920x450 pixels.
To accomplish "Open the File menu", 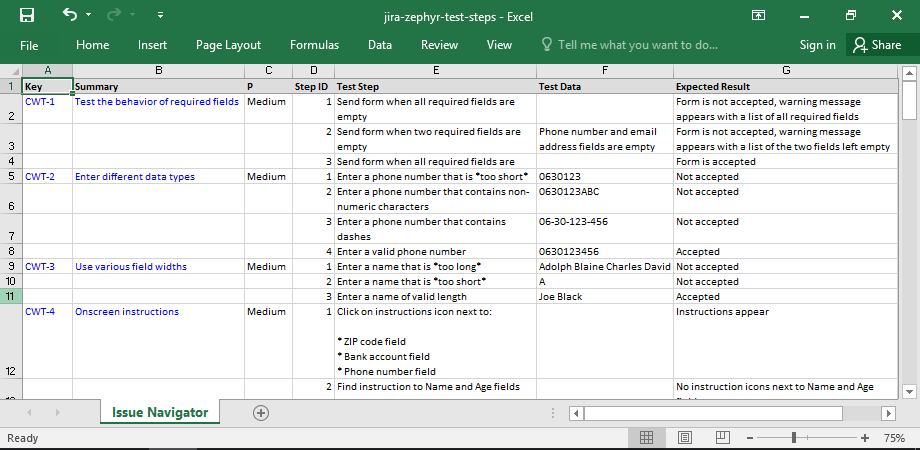I will [29, 45].
